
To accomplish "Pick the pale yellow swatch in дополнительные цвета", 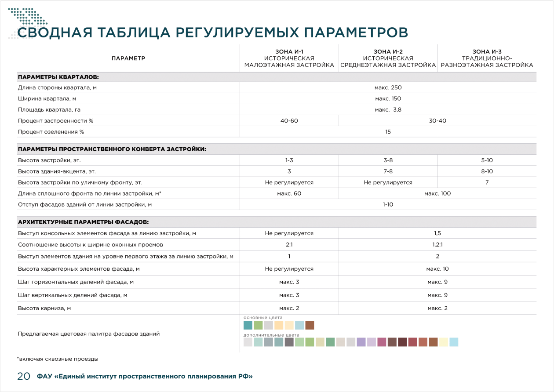I will (444, 342).
